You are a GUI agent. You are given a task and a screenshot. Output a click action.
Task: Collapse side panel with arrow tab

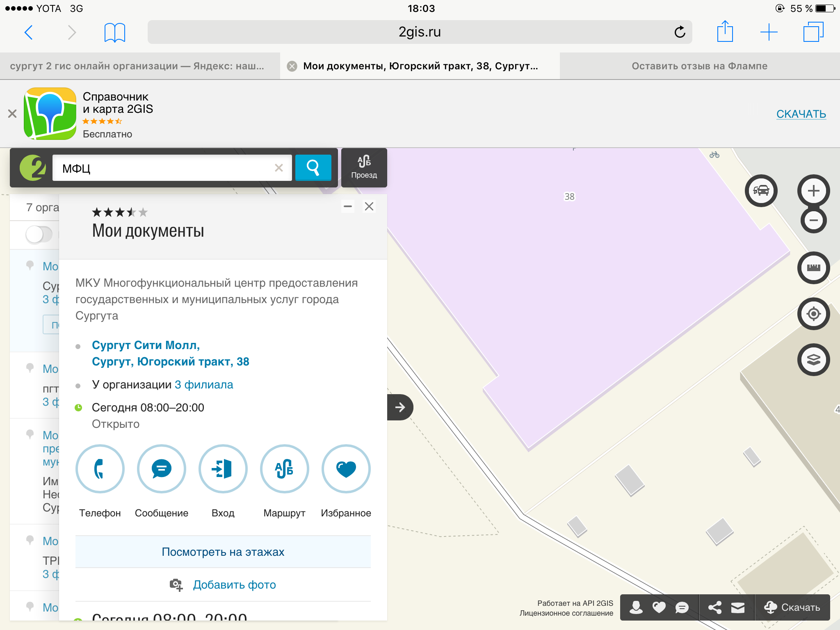400,407
